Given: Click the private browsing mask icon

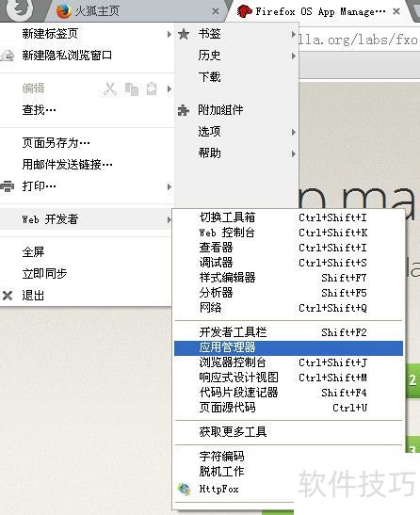Looking at the screenshot, I should [x=8, y=56].
